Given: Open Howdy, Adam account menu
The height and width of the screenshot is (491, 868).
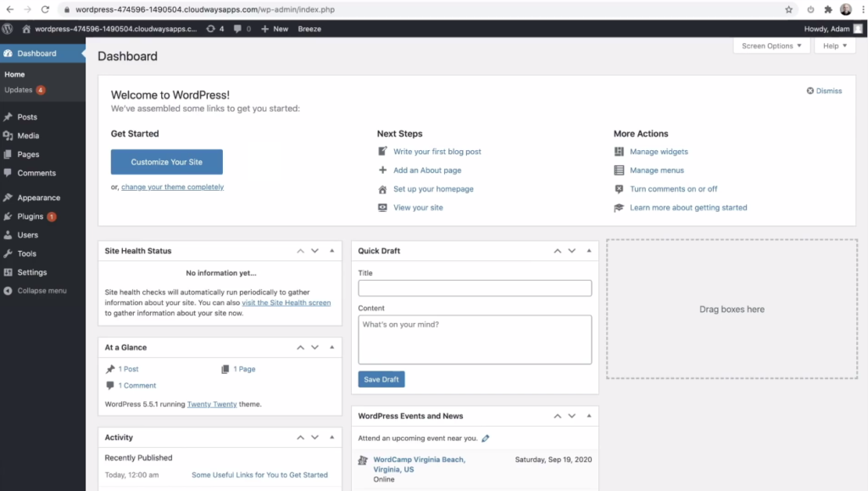Looking at the screenshot, I should [832, 29].
